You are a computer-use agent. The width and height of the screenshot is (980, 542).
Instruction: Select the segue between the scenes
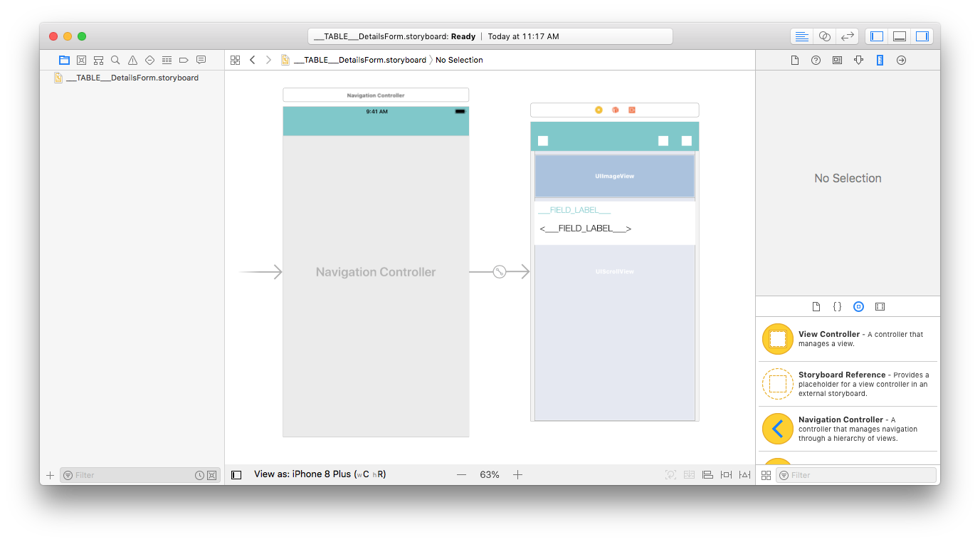click(x=500, y=271)
